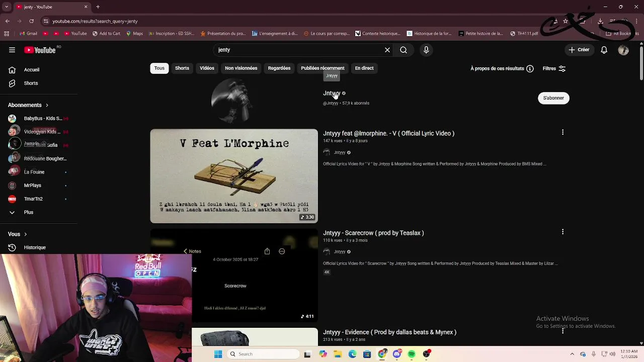Open File Explorer from the taskbar
Screen dimensions: 644x362
point(338,354)
